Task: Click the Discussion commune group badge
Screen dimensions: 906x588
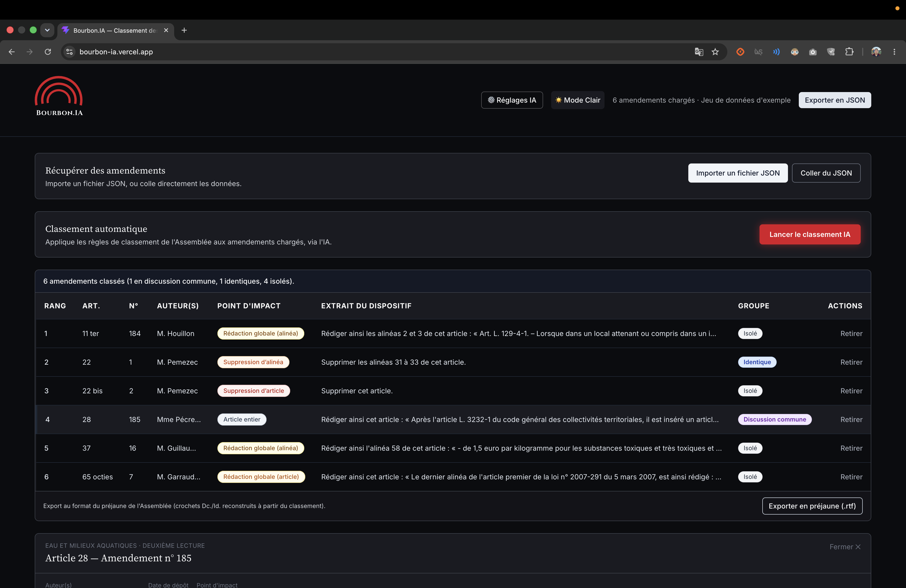Action: (775, 419)
